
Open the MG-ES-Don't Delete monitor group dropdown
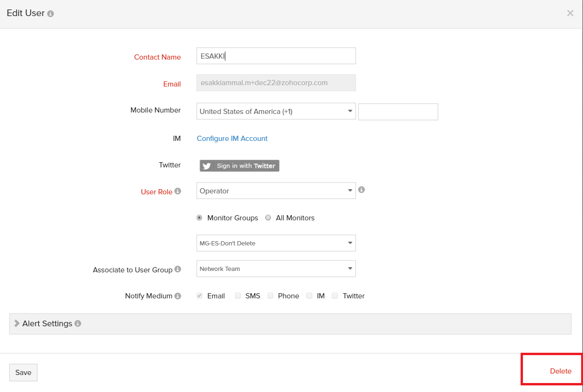(x=276, y=243)
